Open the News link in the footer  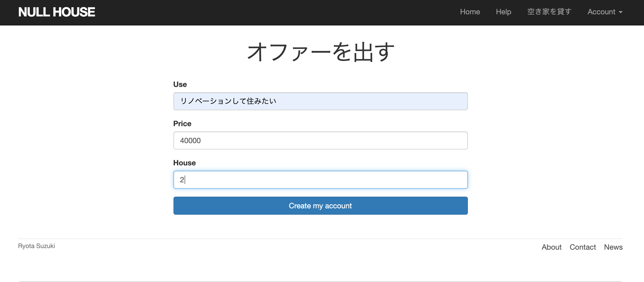click(613, 247)
